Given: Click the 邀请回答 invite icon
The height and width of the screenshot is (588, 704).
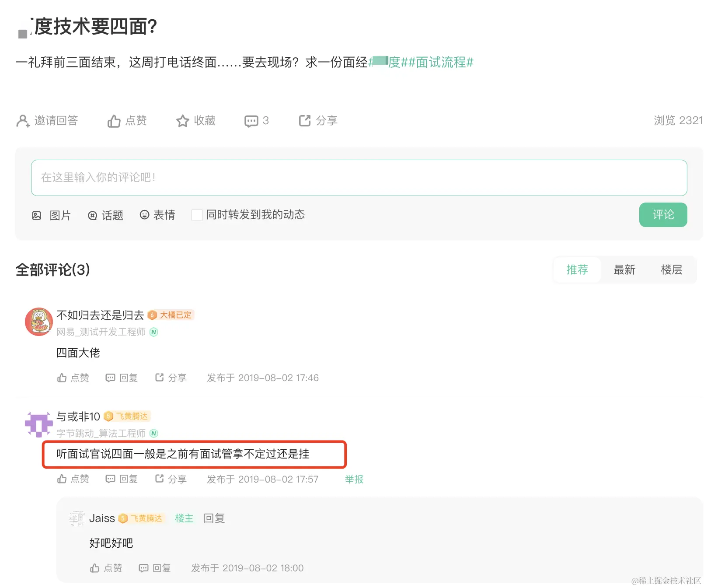Looking at the screenshot, I should point(23,121).
